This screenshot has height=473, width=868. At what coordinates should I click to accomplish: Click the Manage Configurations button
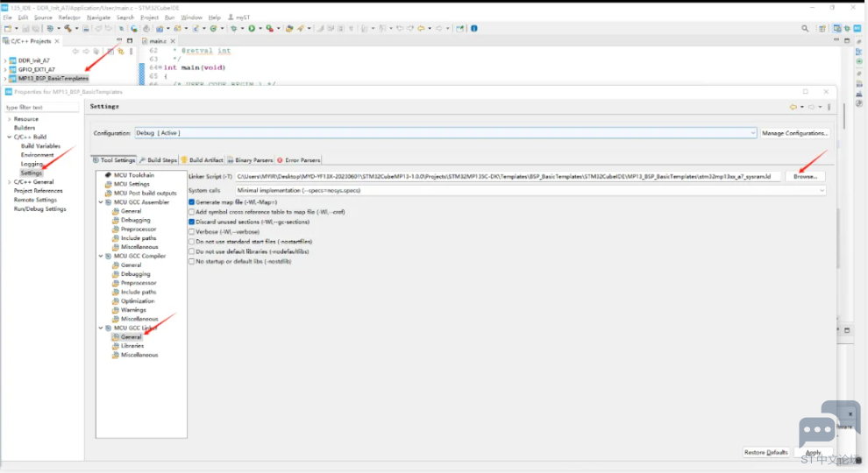pos(795,133)
